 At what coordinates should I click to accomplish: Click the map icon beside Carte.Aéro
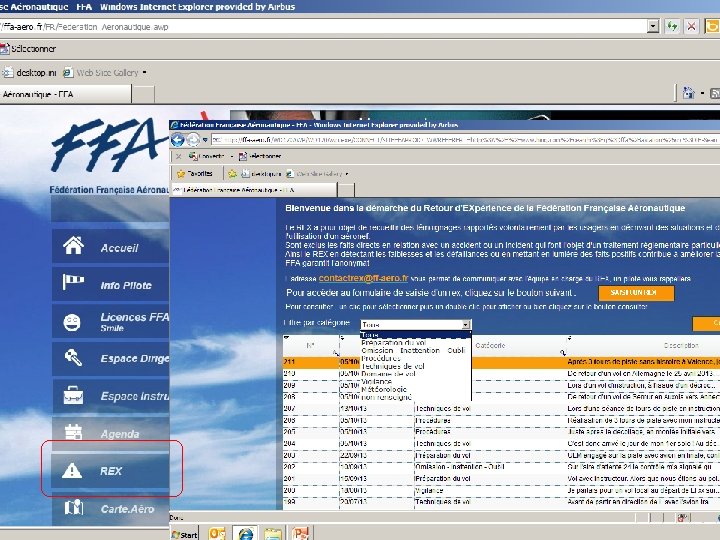click(73, 507)
